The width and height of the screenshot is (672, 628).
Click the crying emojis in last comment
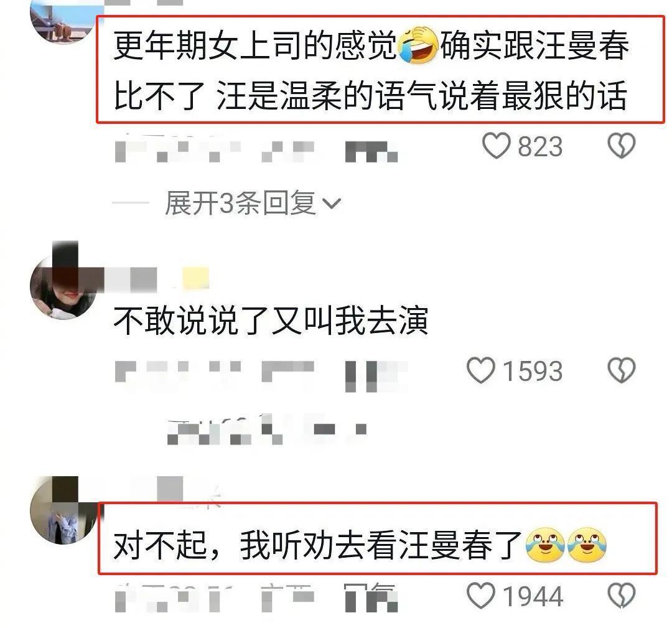567,545
